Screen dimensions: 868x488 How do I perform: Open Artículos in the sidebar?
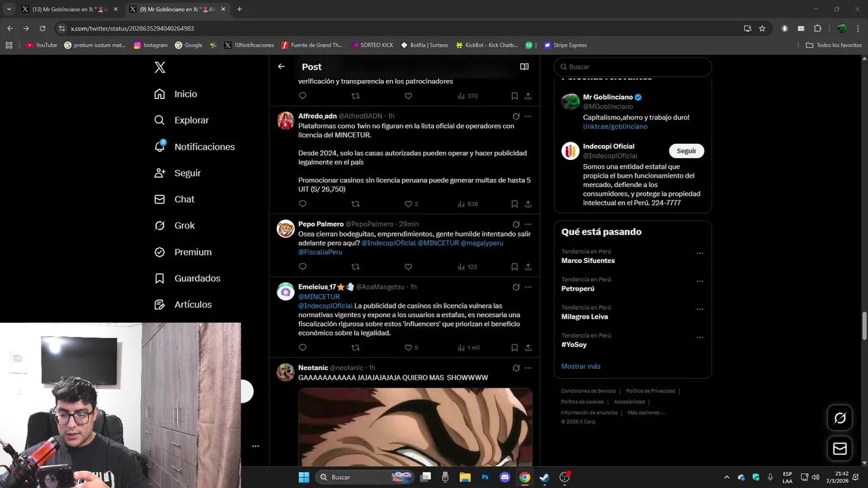pyautogui.click(x=183, y=304)
